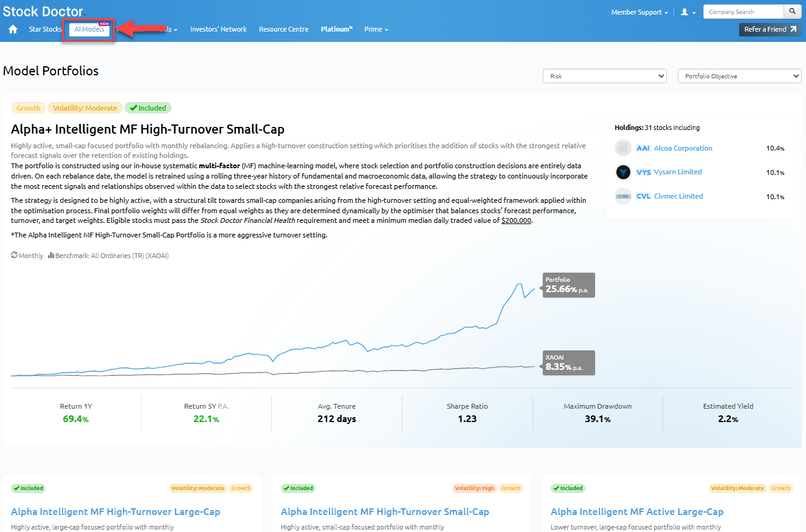This screenshot has width=806, height=532.
Task: Click the AAI ticker code
Action: [x=643, y=148]
